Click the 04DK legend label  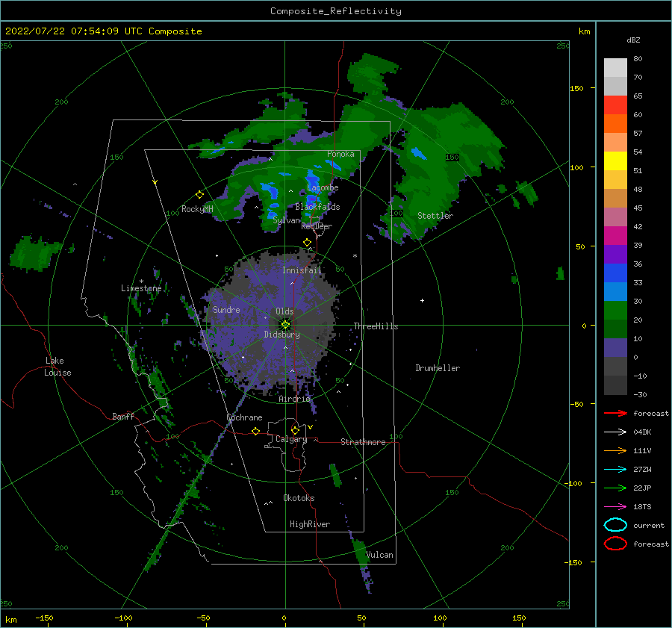[x=642, y=432]
